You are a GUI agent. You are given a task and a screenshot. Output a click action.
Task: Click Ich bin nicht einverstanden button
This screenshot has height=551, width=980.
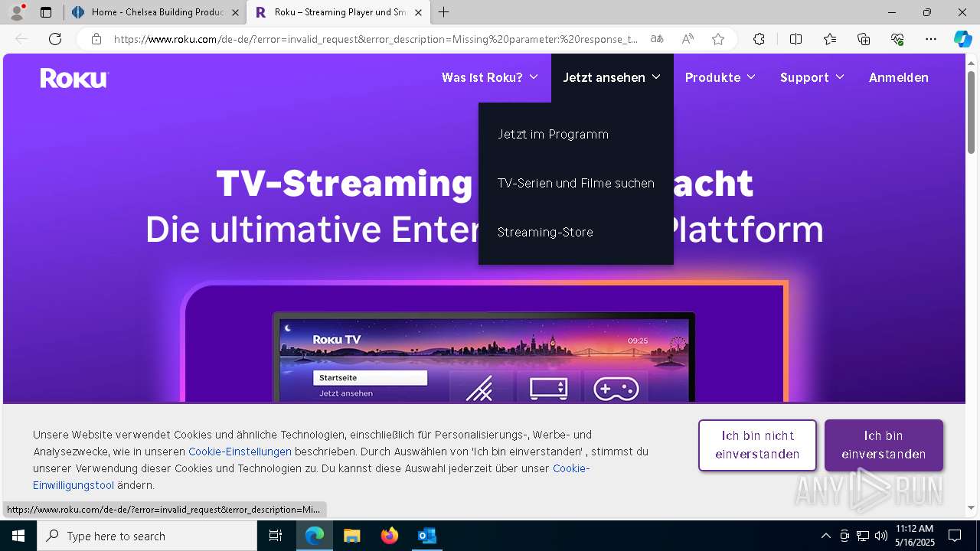coord(757,445)
